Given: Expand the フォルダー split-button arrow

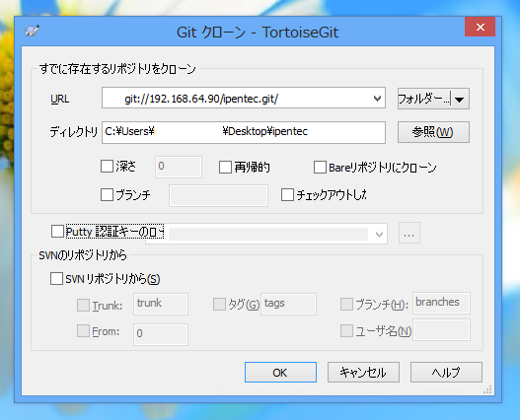Looking at the screenshot, I should click(x=460, y=99).
